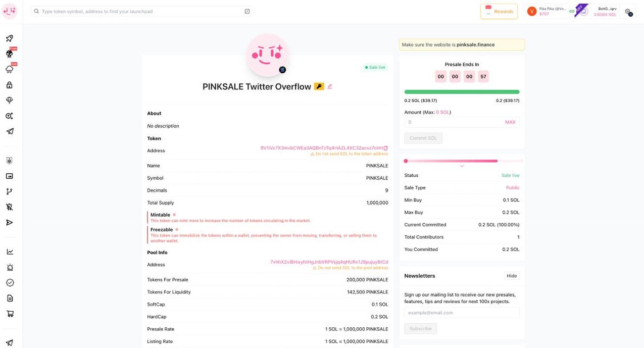Click the red dot next to Mintable
The width and height of the screenshot is (644, 348).
pos(174,215)
